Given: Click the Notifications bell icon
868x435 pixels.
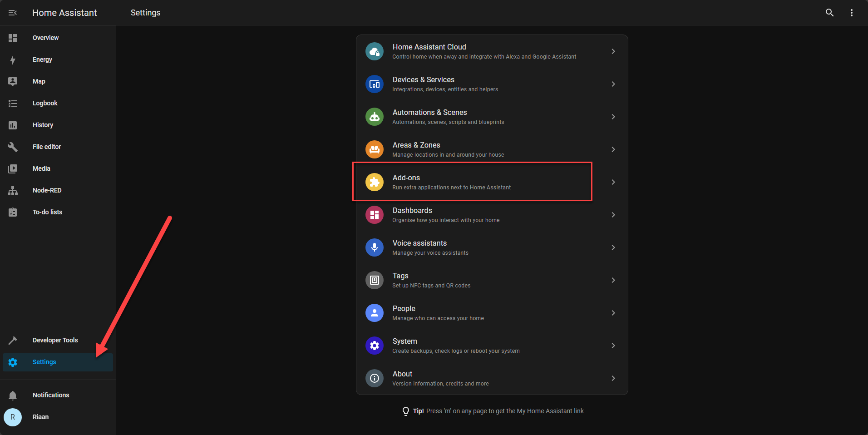Looking at the screenshot, I should point(13,395).
